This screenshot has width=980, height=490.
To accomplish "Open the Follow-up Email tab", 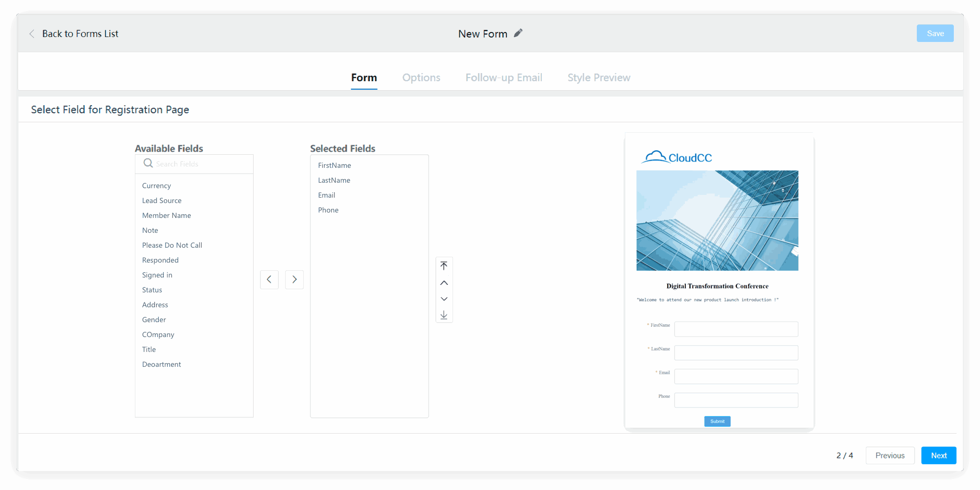I will [x=504, y=78].
